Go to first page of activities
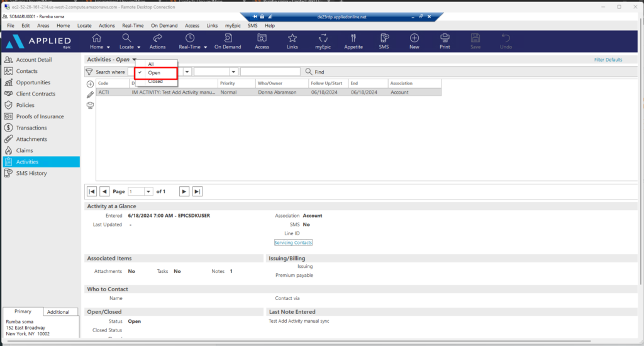Viewport: 644px width, 346px height. point(92,191)
